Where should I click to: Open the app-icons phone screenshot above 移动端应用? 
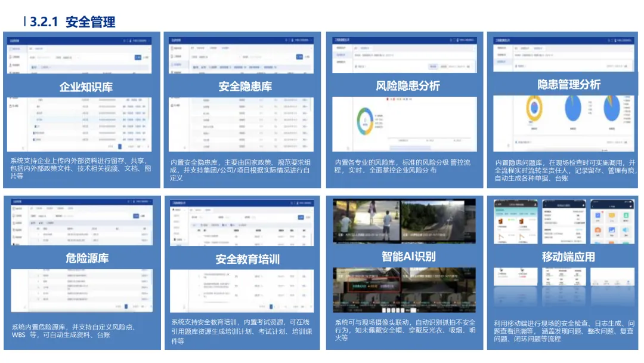click(612, 222)
